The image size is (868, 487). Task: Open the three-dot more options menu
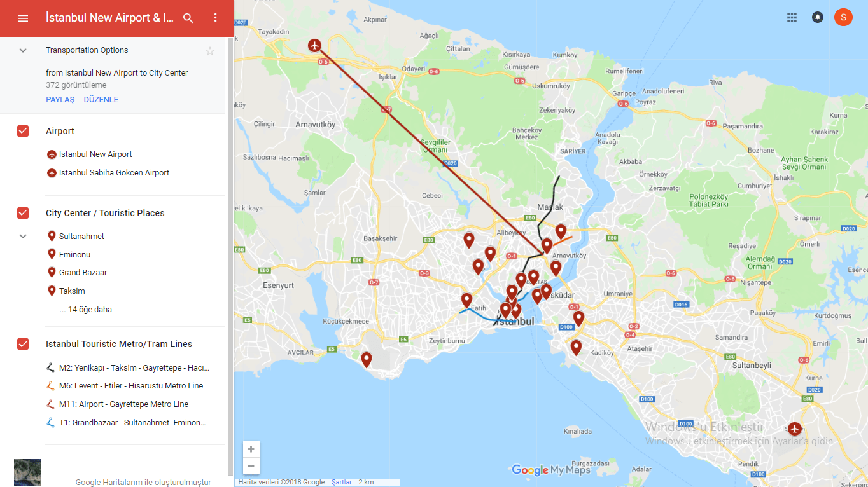point(215,18)
